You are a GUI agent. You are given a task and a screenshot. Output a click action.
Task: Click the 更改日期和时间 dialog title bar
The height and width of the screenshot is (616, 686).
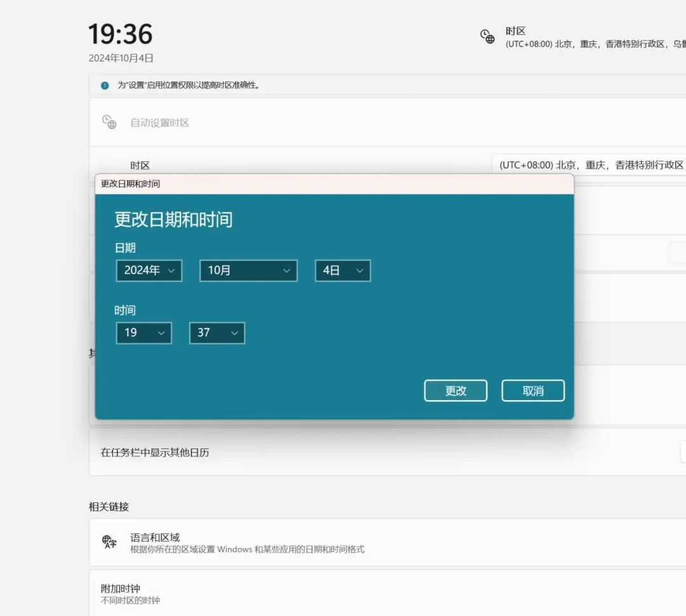click(x=334, y=184)
